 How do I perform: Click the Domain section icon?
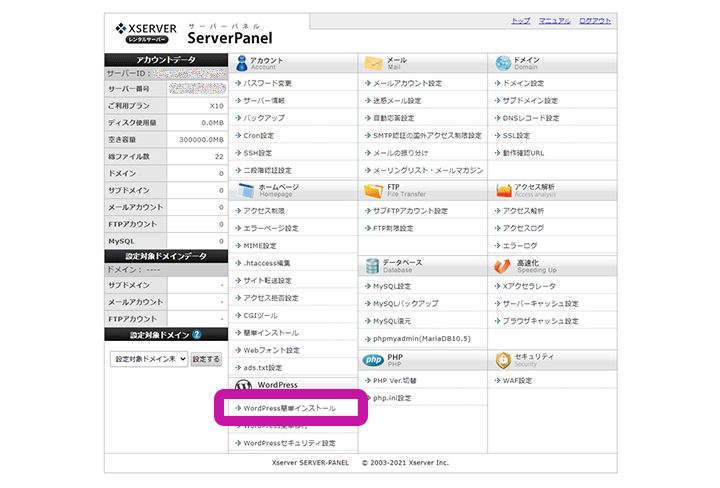pyautogui.click(x=502, y=62)
